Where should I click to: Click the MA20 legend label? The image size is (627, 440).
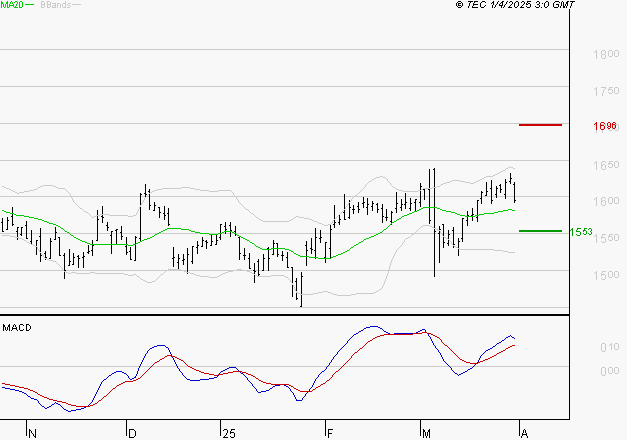12,5
